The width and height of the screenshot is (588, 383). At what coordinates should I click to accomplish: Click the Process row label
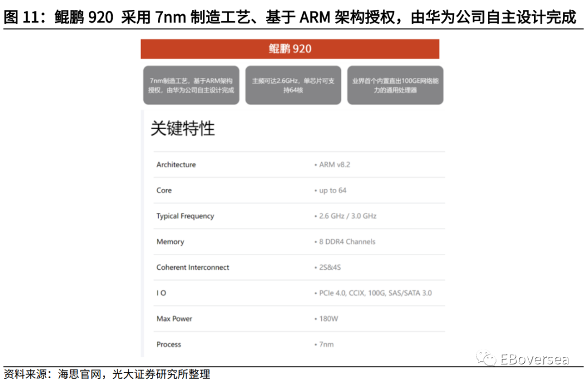point(169,344)
